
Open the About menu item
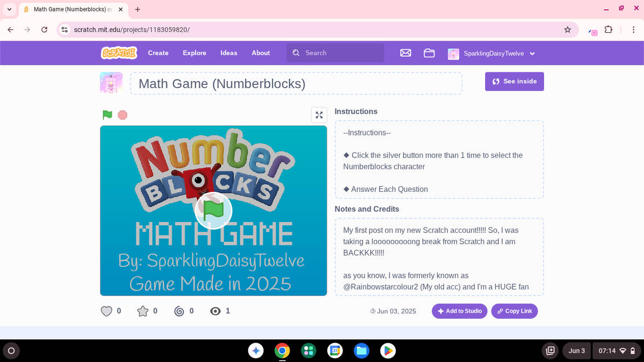261,53
